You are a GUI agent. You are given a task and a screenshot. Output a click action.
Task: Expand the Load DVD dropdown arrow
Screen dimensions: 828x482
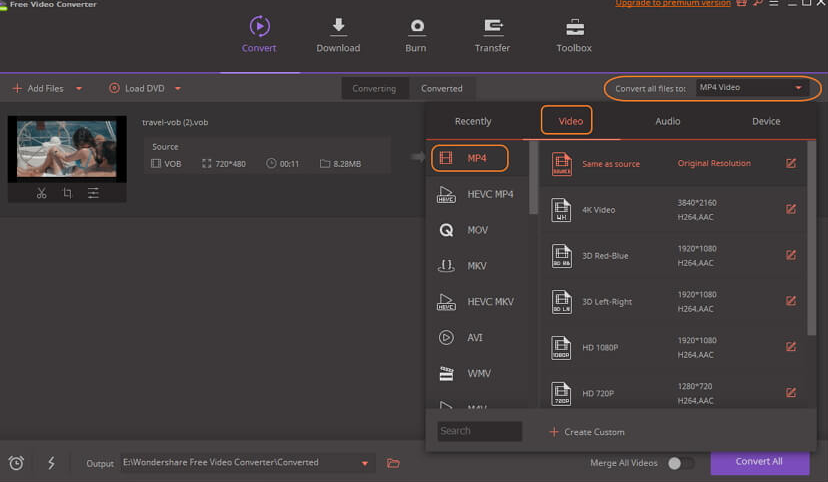tap(178, 89)
